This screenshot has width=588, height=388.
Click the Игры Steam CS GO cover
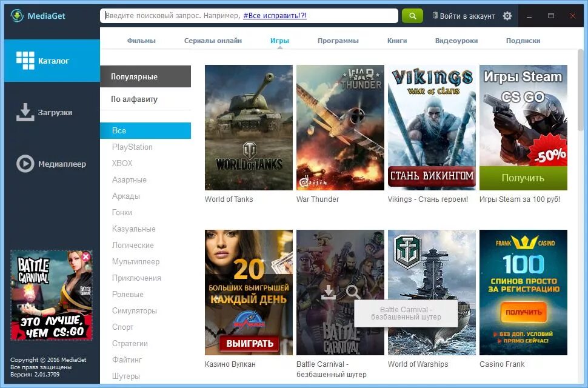[523, 127]
